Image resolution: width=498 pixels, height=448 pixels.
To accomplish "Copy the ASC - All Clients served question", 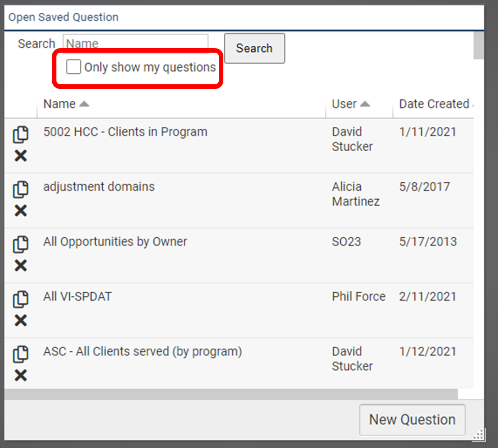I will (x=21, y=354).
